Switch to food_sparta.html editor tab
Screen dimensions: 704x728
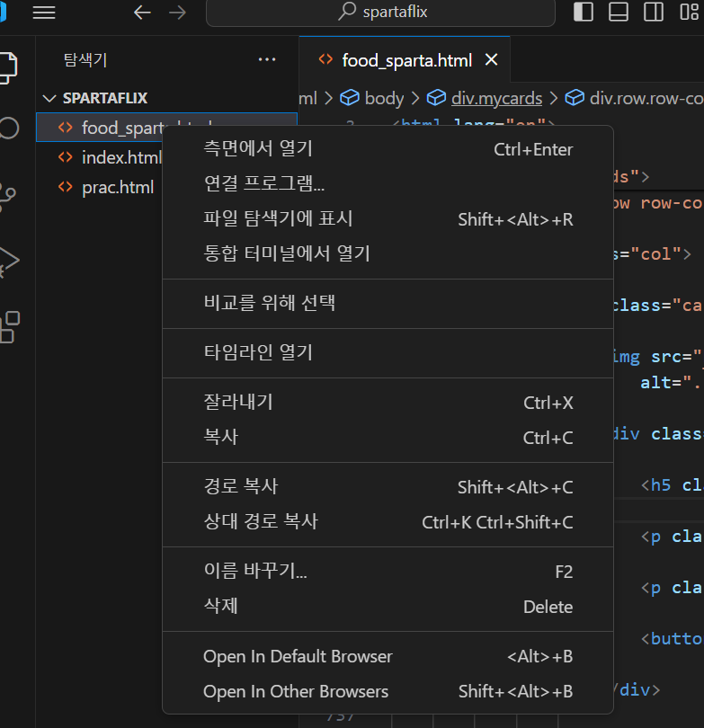pos(405,60)
